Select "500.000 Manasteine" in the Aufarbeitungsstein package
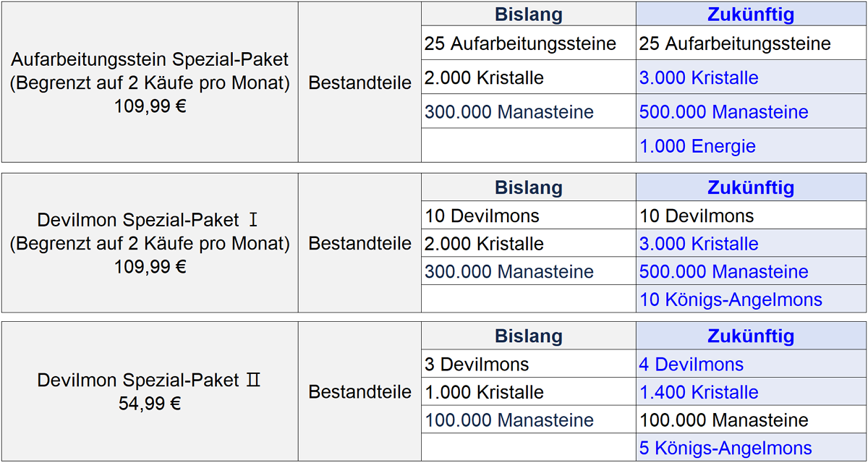Viewport: 868px width, 463px height. [x=723, y=112]
